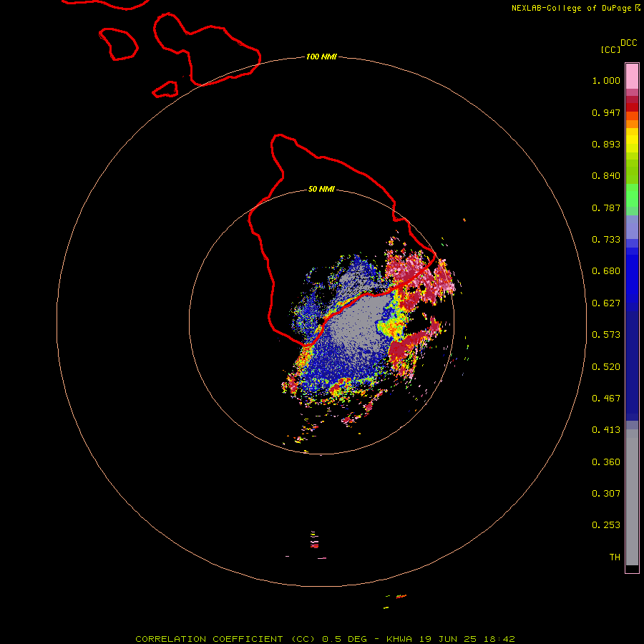Click the 0.413 scale value
The width and height of the screenshot is (644, 644).
point(606,430)
